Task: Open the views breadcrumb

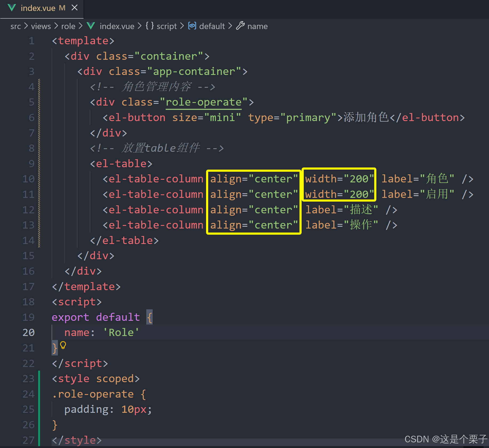Action: point(41,26)
